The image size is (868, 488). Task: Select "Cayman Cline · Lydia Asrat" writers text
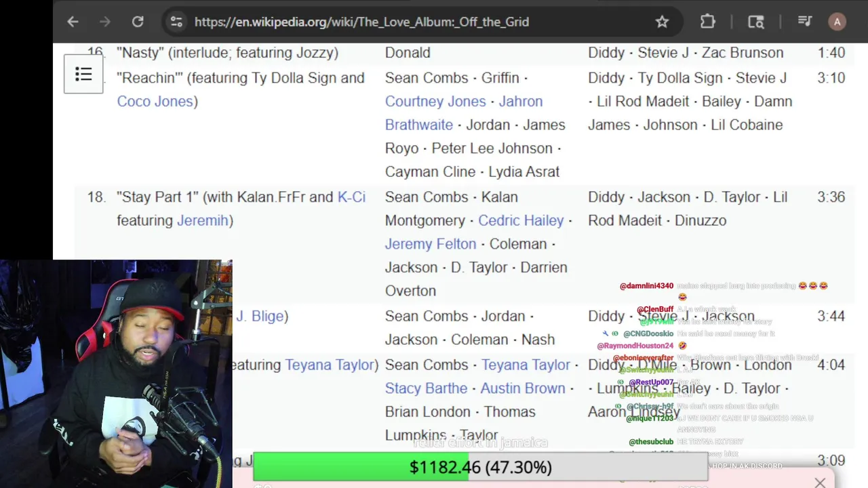pyautogui.click(x=472, y=171)
